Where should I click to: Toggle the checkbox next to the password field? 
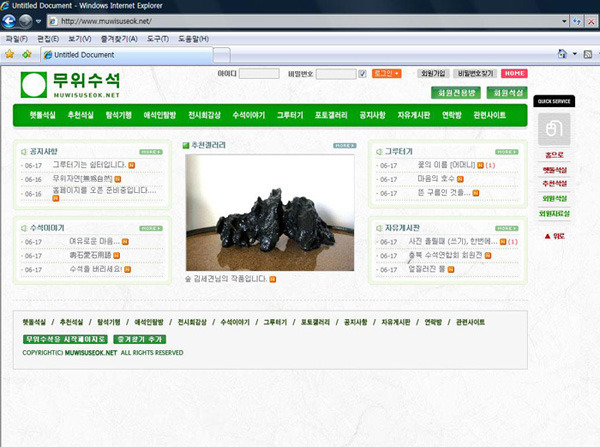[x=362, y=74]
